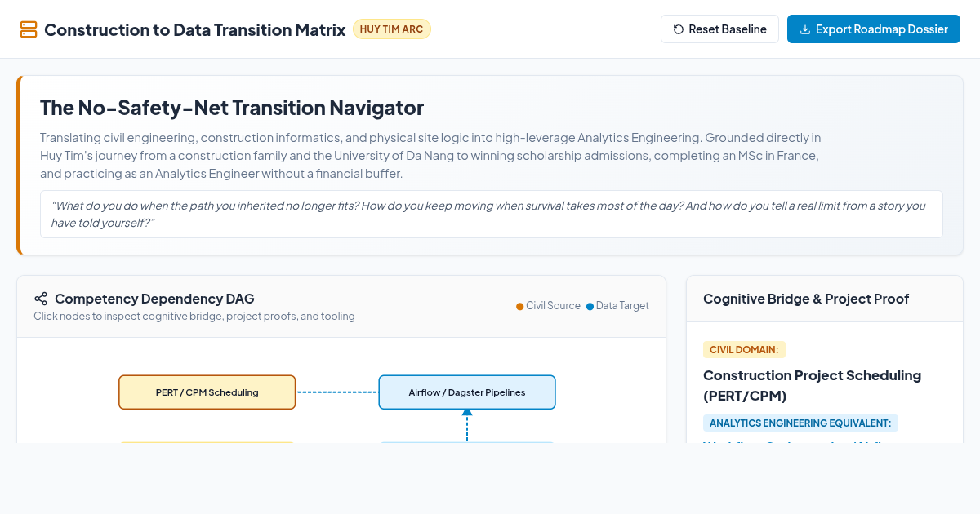Click the Reset Baseline button

(719, 29)
